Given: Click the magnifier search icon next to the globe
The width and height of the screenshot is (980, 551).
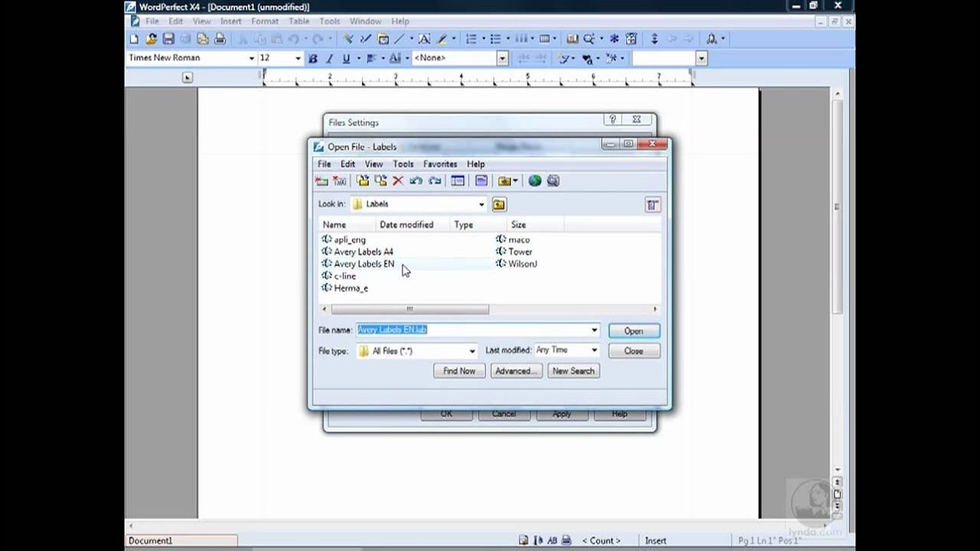Looking at the screenshot, I should tap(554, 181).
